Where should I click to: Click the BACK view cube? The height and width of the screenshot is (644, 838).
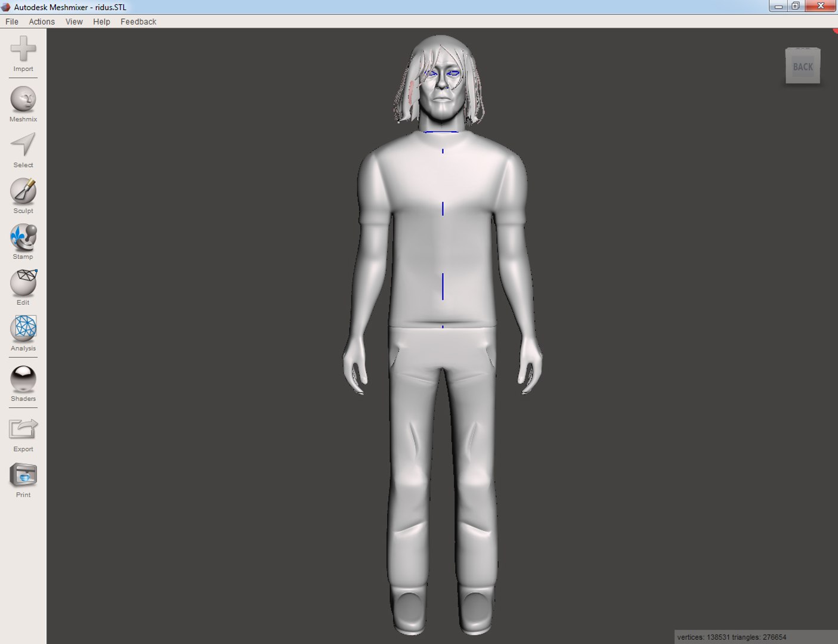point(803,66)
